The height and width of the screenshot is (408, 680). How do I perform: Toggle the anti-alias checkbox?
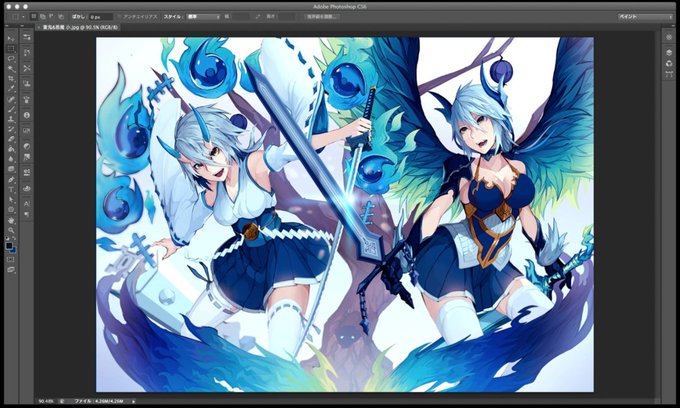point(120,17)
